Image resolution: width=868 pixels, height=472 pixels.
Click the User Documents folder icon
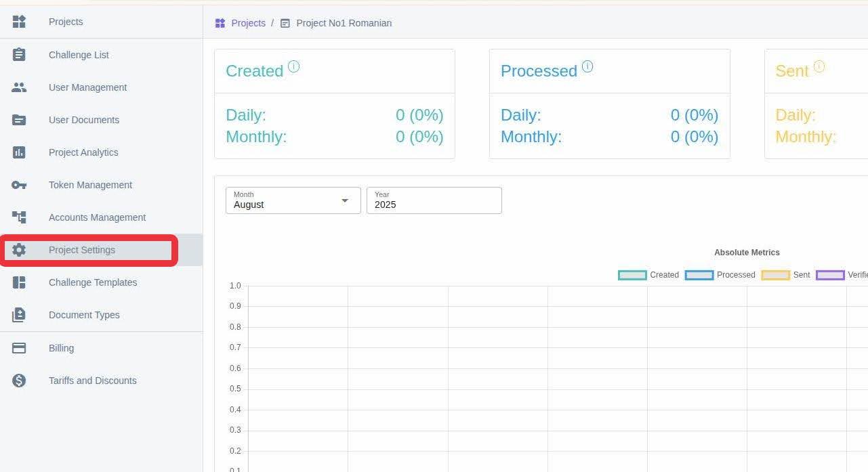19,120
